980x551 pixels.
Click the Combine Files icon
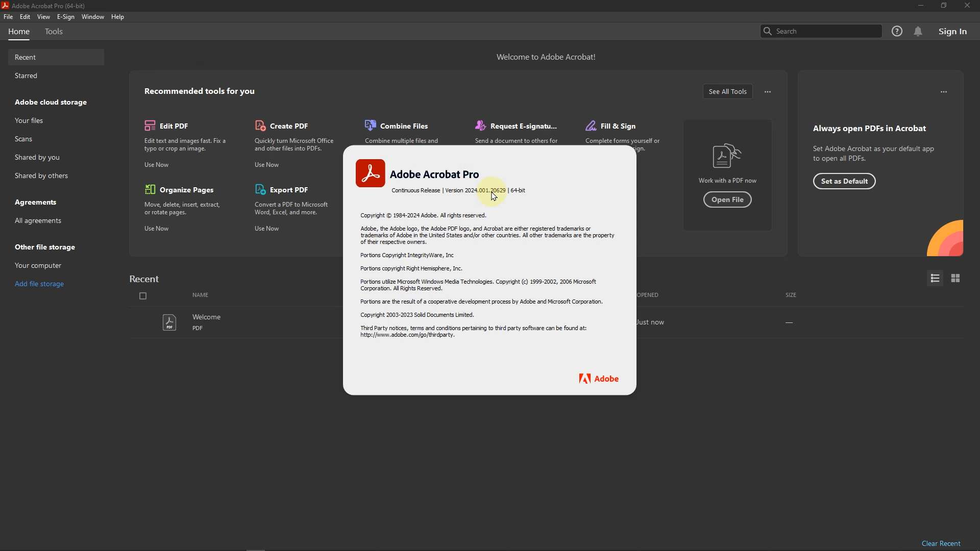(x=371, y=125)
